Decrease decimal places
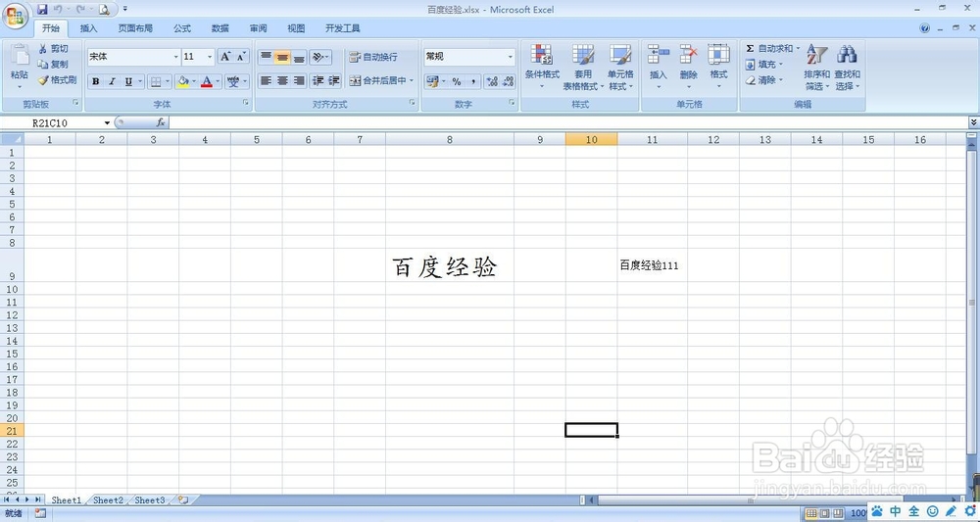Image resolution: width=980 pixels, height=522 pixels. [x=508, y=81]
